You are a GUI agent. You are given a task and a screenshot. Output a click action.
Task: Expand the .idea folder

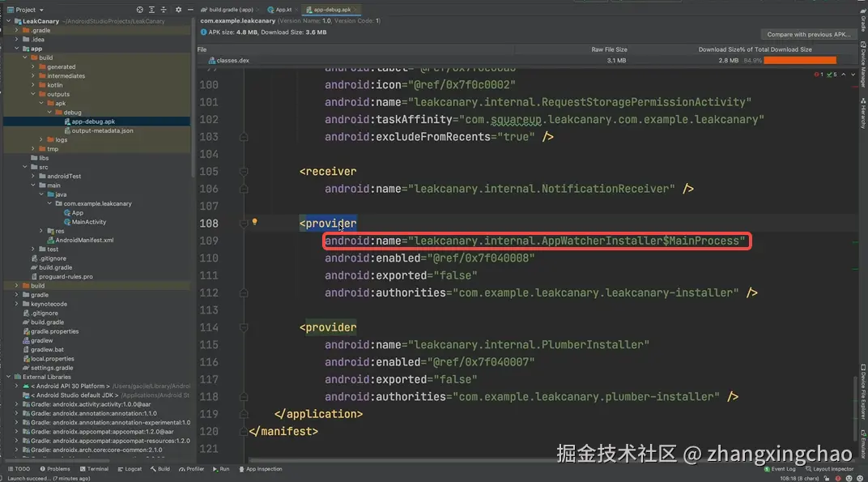17,40
